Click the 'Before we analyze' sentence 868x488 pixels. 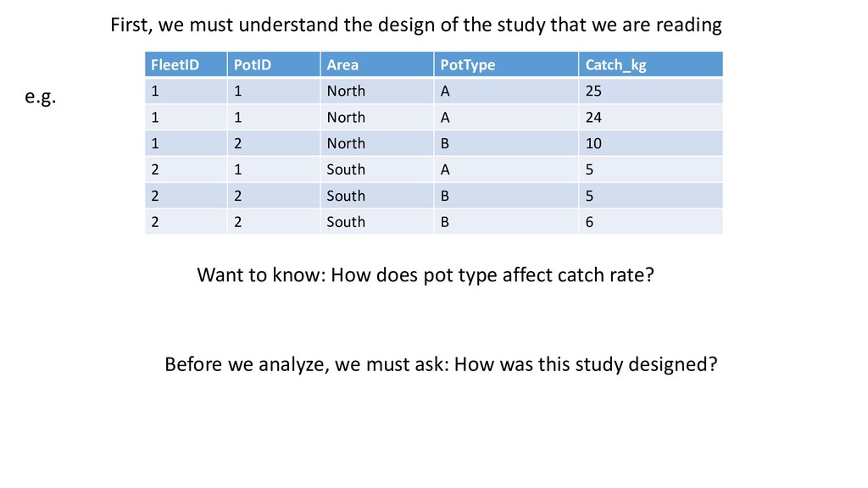tap(441, 364)
